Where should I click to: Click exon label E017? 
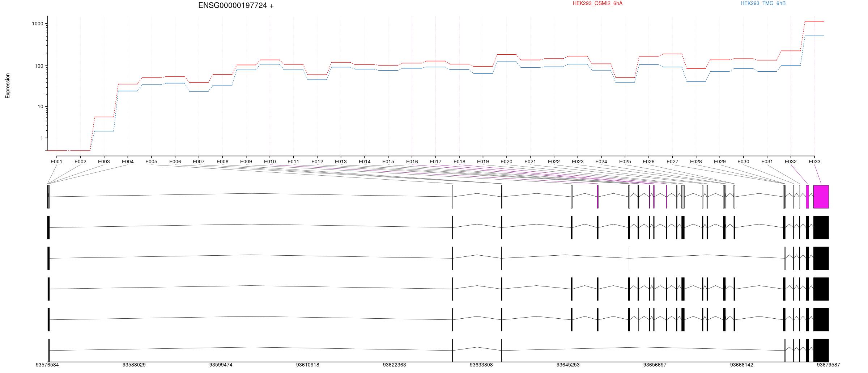[x=435, y=162]
